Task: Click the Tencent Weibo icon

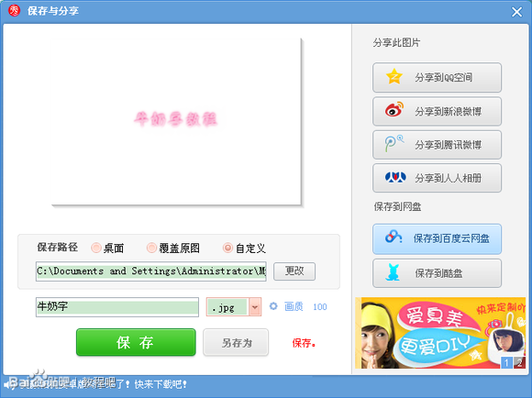Action: [393, 144]
